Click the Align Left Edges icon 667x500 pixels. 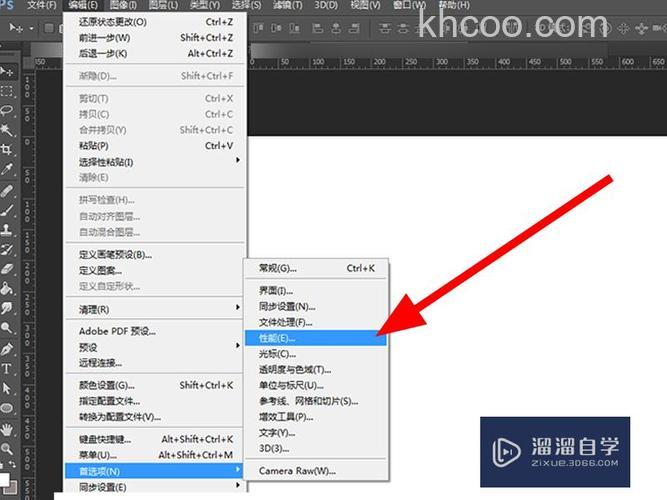point(317,29)
